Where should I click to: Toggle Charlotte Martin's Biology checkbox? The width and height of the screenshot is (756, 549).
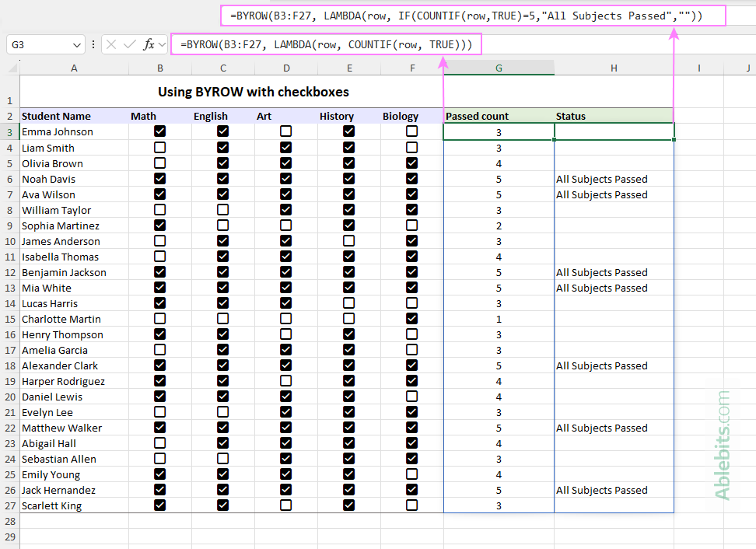(x=412, y=319)
